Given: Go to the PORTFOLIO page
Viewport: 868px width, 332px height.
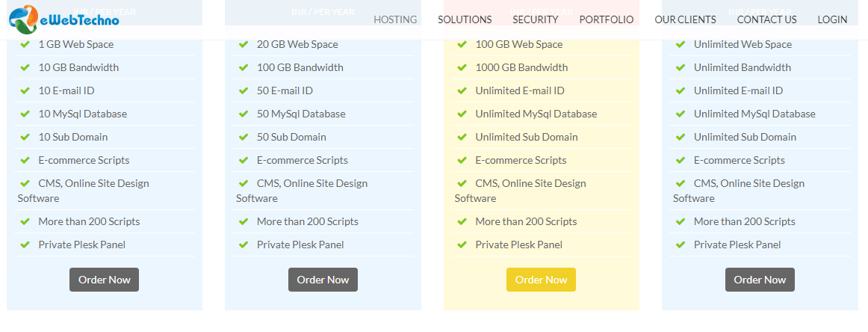Looking at the screenshot, I should pyautogui.click(x=606, y=20).
